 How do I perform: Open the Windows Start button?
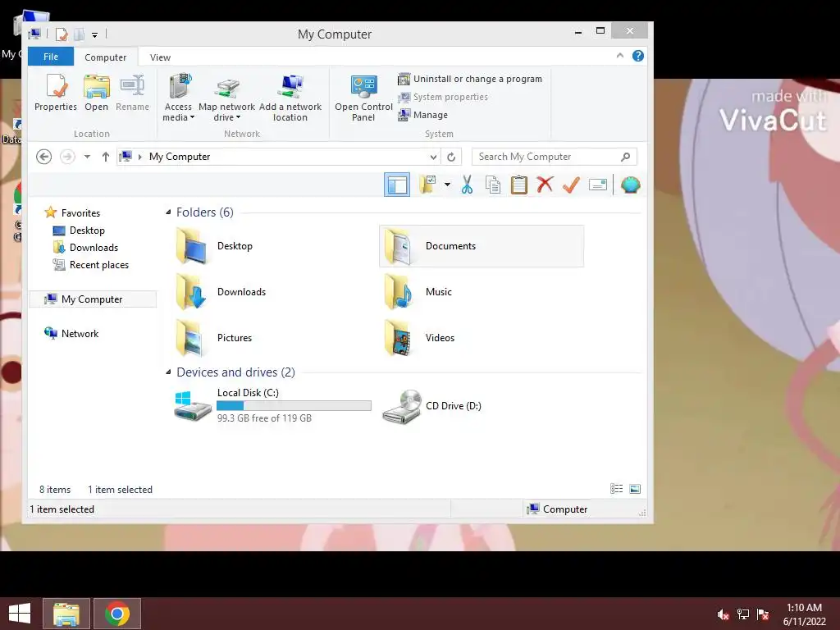20,614
